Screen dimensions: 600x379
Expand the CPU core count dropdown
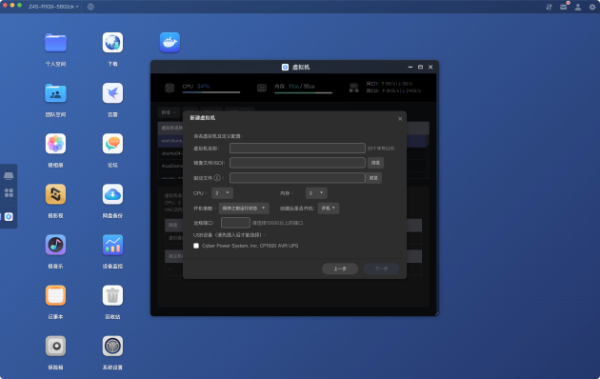[x=222, y=193]
